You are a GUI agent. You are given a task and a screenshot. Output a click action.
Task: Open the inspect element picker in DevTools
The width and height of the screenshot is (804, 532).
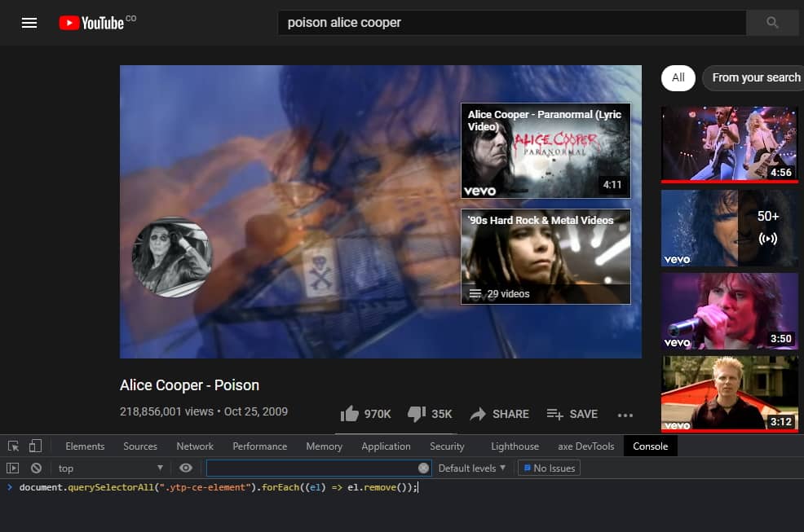[12, 446]
